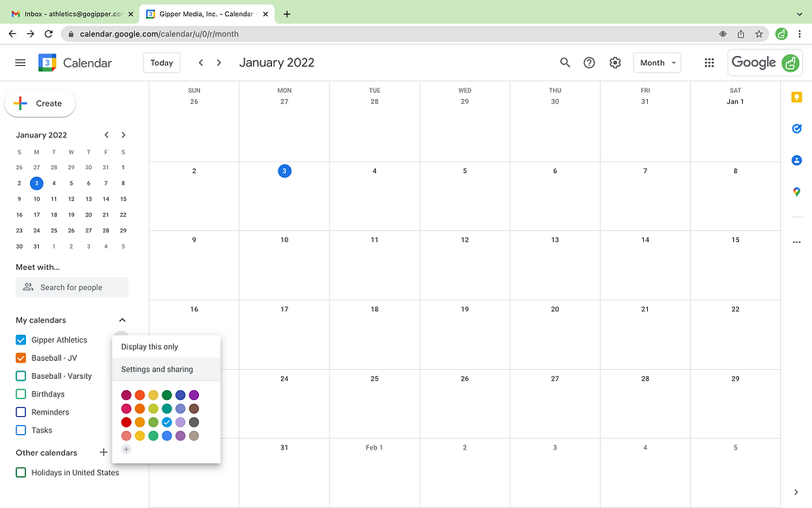Image resolution: width=812 pixels, height=508 pixels.
Task: Show more side panel add-ons dots
Action: point(797,242)
